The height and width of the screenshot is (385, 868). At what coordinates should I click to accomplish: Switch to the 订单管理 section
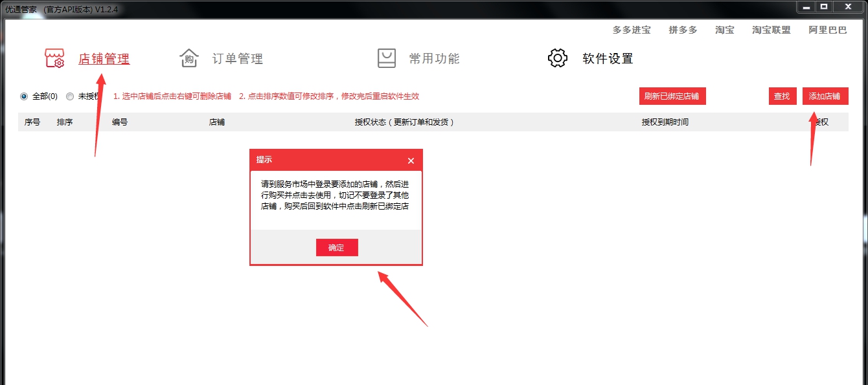[x=237, y=58]
